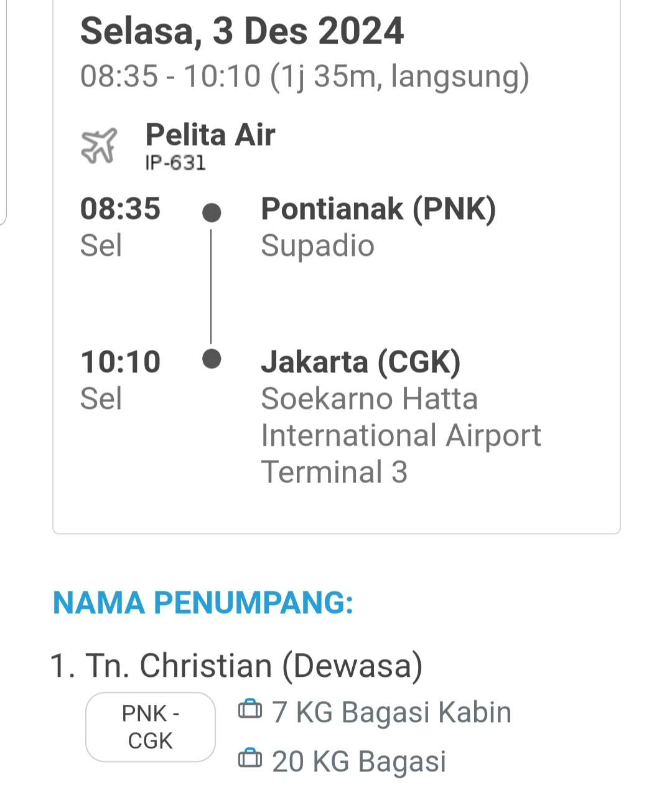This screenshot has height=797, width=672.
Task: Select Pontianak (PNK) departure city
Action: 378,209
